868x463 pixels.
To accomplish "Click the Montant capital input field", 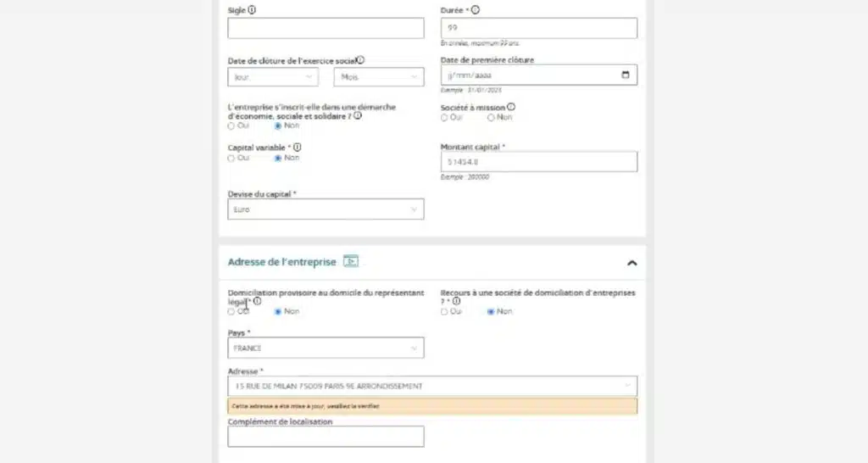I will pos(539,161).
